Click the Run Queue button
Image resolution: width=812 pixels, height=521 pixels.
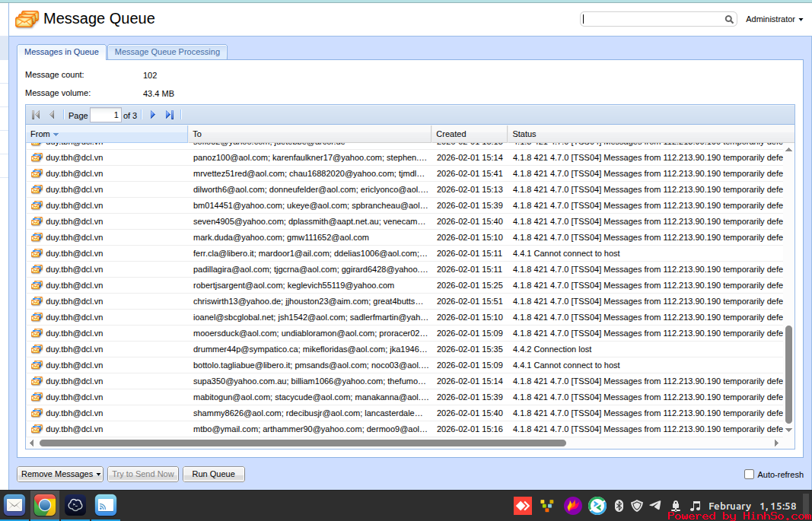(214, 474)
